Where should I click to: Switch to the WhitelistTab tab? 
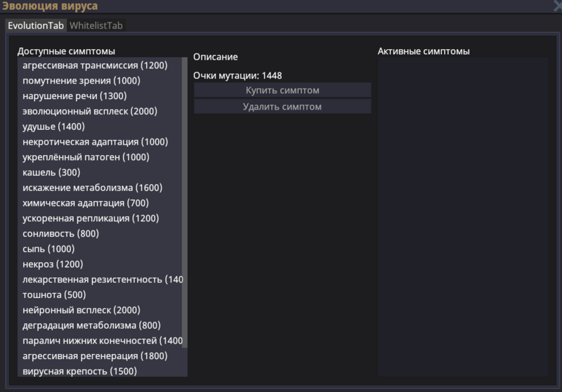(96, 25)
